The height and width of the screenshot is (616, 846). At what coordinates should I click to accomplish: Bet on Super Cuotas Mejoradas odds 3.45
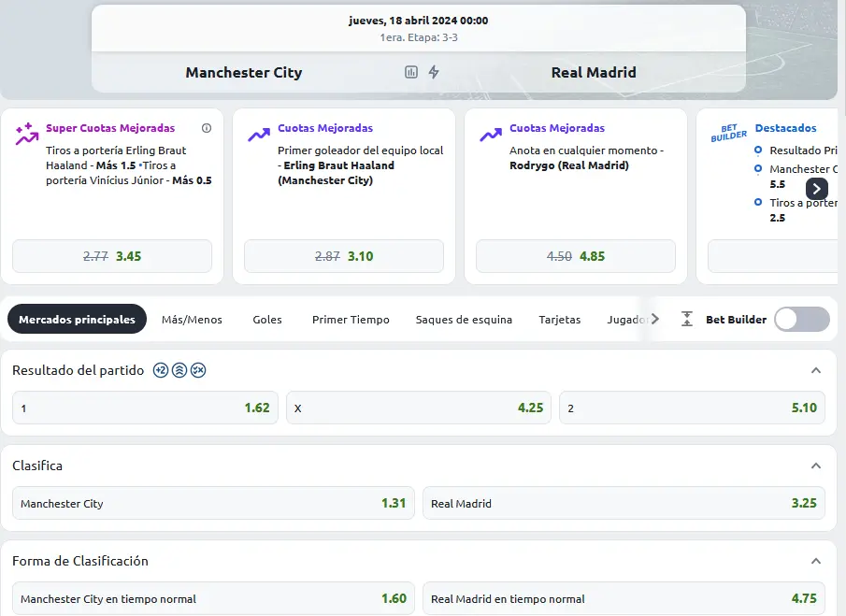pos(112,256)
